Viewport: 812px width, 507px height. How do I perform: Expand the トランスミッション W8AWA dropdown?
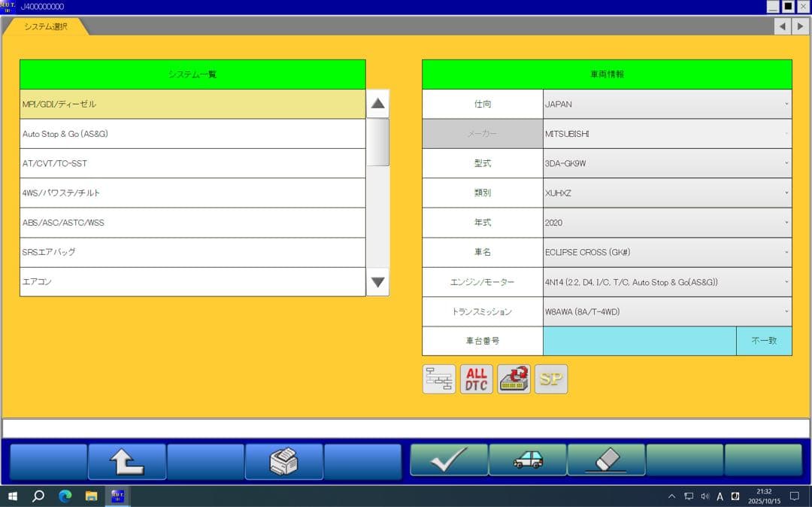[667, 311]
